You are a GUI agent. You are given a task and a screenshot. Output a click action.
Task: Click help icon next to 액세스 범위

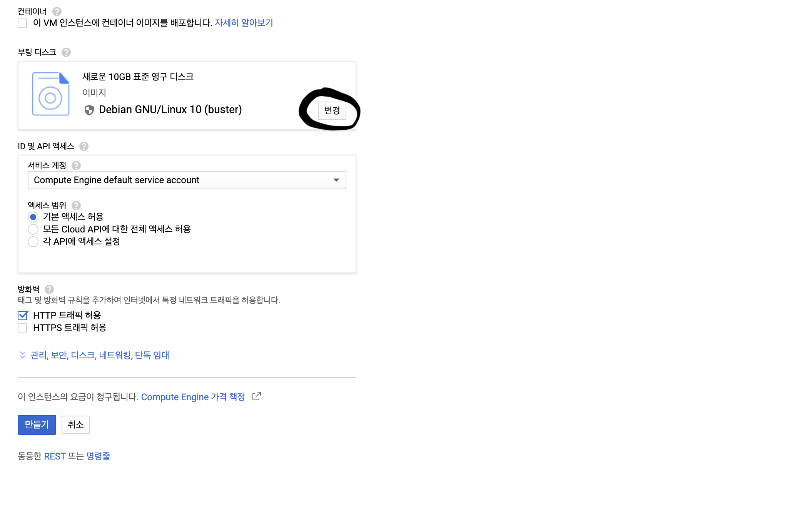(x=76, y=206)
